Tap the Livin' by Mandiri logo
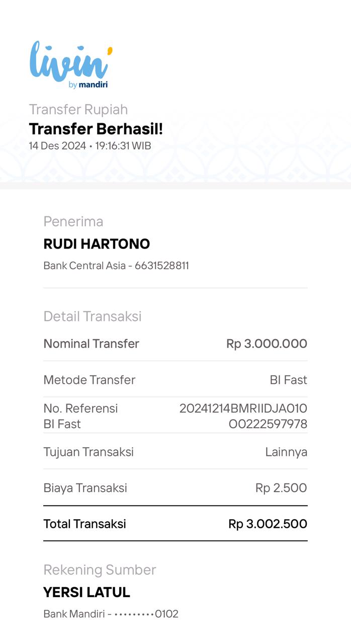 pos(70,64)
